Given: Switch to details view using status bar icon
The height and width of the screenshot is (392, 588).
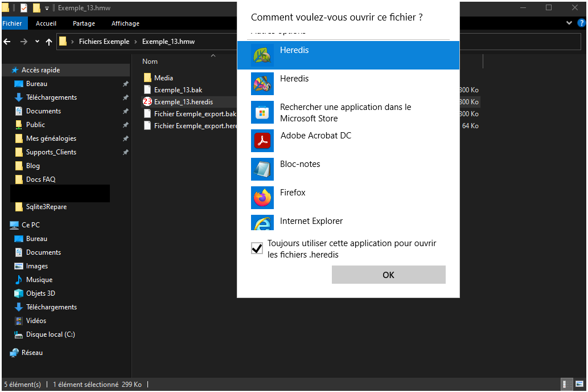Looking at the screenshot, I should point(567,385).
